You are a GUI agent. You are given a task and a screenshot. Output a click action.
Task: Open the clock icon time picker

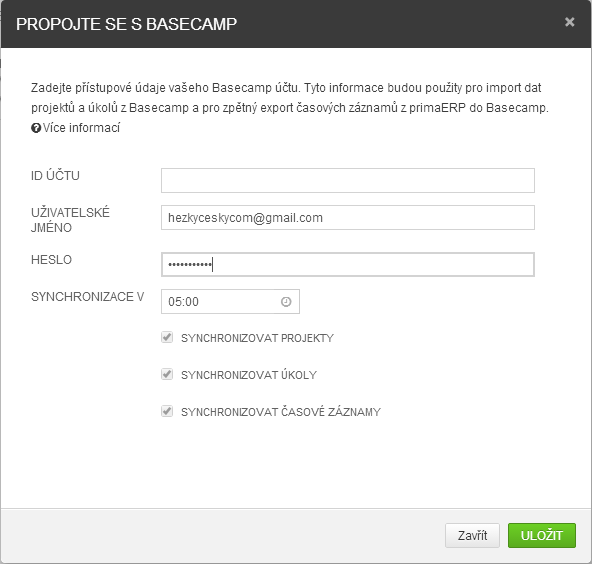pos(286,302)
